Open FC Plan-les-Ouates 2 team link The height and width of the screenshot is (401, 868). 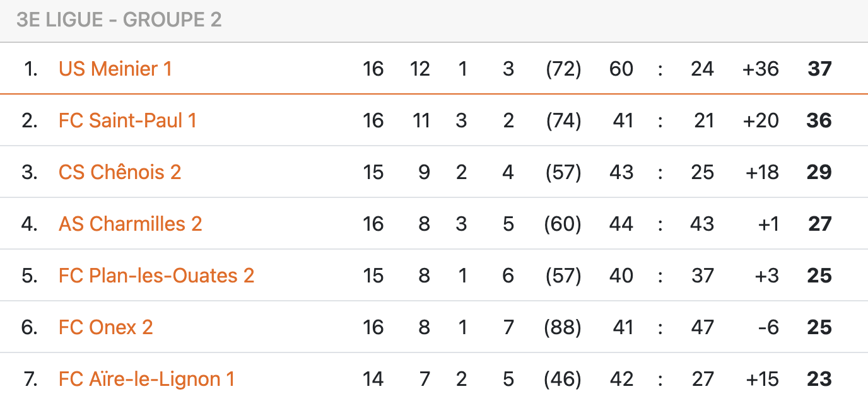(156, 276)
